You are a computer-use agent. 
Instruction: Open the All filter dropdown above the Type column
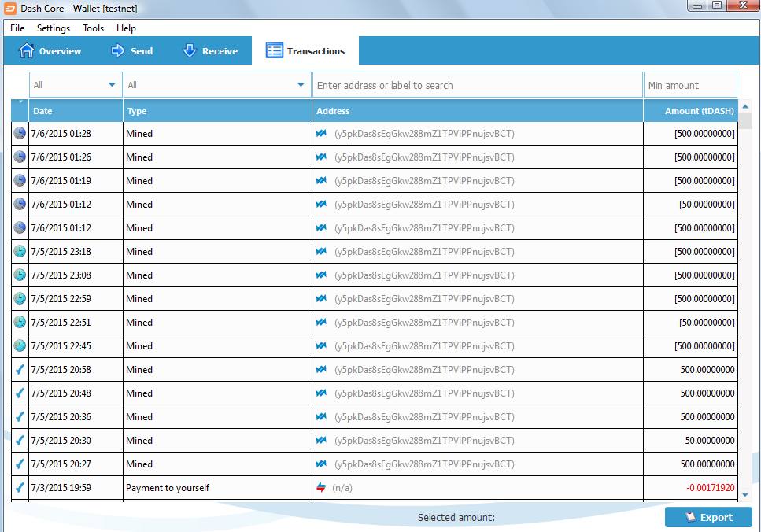(x=217, y=85)
